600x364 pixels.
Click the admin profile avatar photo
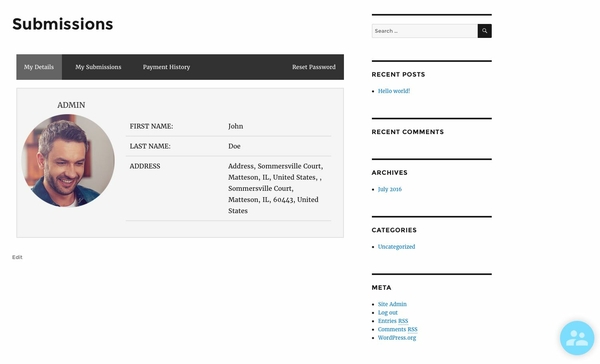(68, 161)
